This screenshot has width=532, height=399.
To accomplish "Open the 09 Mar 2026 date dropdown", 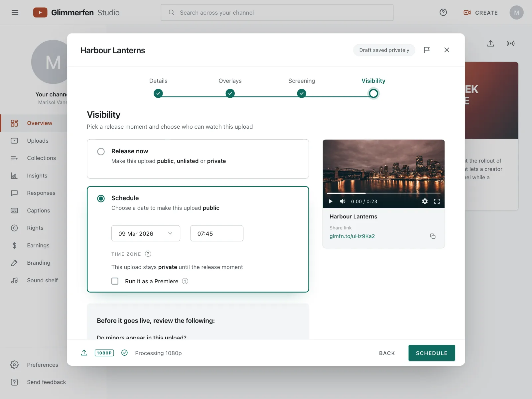I will [146, 233].
